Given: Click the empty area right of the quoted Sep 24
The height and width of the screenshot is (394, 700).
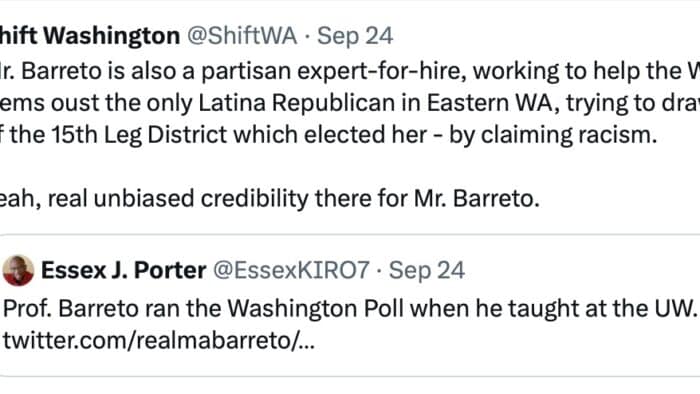Looking at the screenshot, I should [580, 270].
